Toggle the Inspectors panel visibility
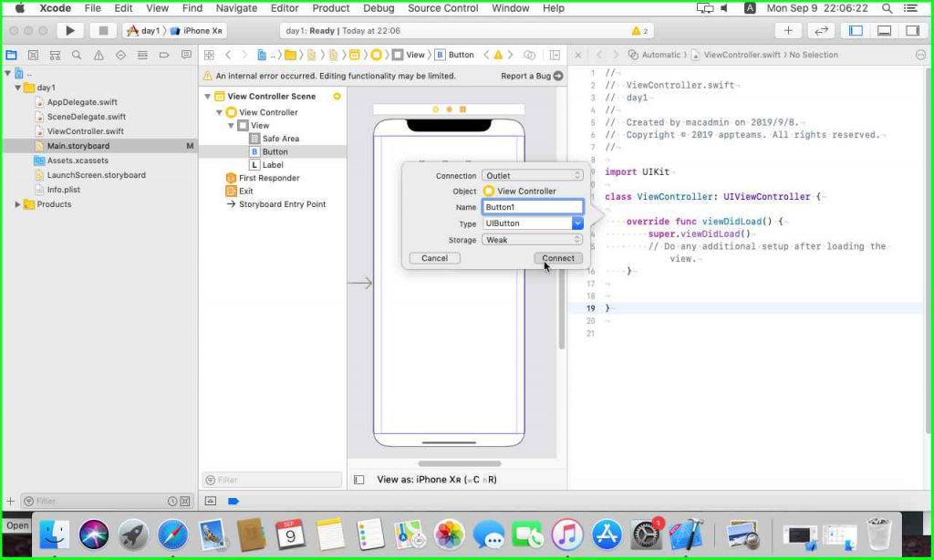Screen dimensions: 934x560 point(912,30)
